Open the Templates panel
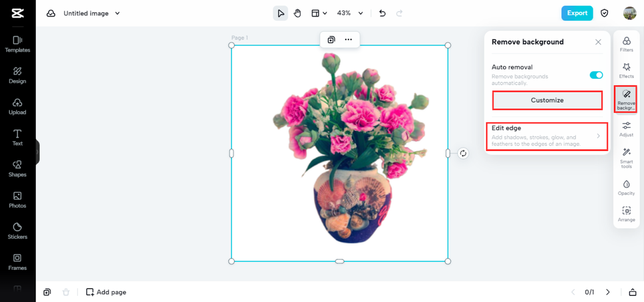 click(x=18, y=44)
